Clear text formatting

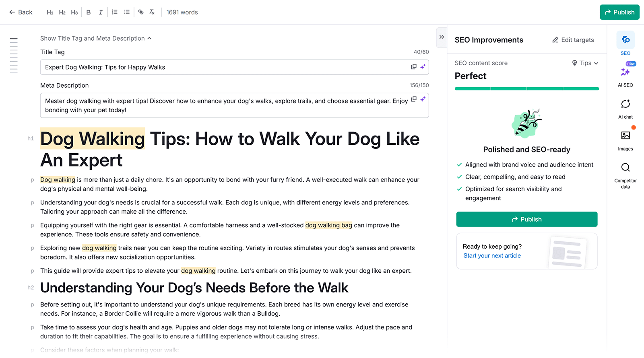(152, 12)
